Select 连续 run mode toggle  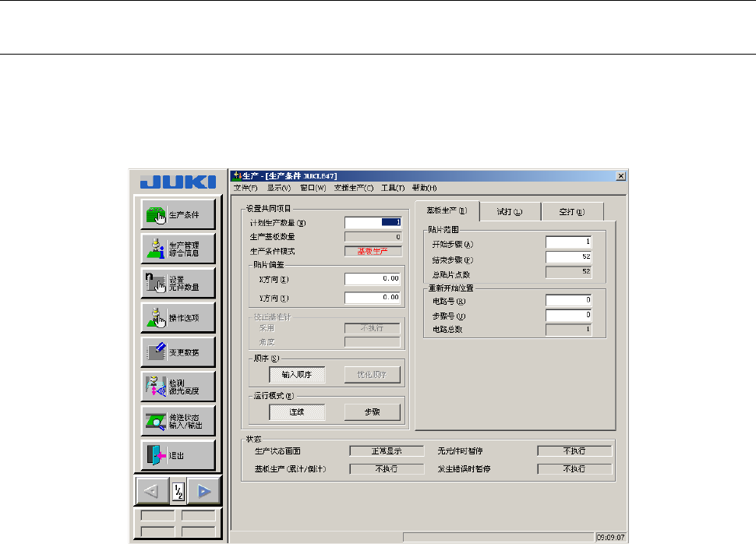pyautogui.click(x=297, y=412)
